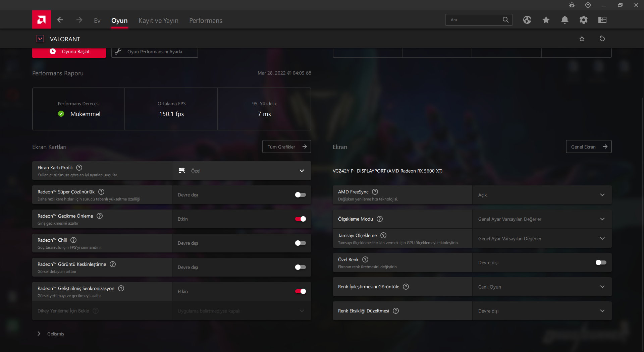Open help for Tamsayı Ölçekleme

pos(383,235)
